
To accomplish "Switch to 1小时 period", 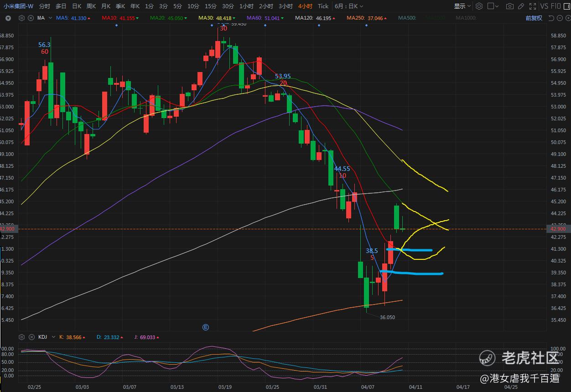I will [x=247, y=6].
